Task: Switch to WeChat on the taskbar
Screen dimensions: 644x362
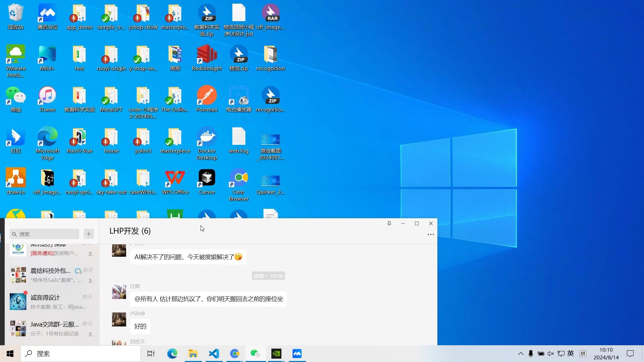Action: [255, 354]
